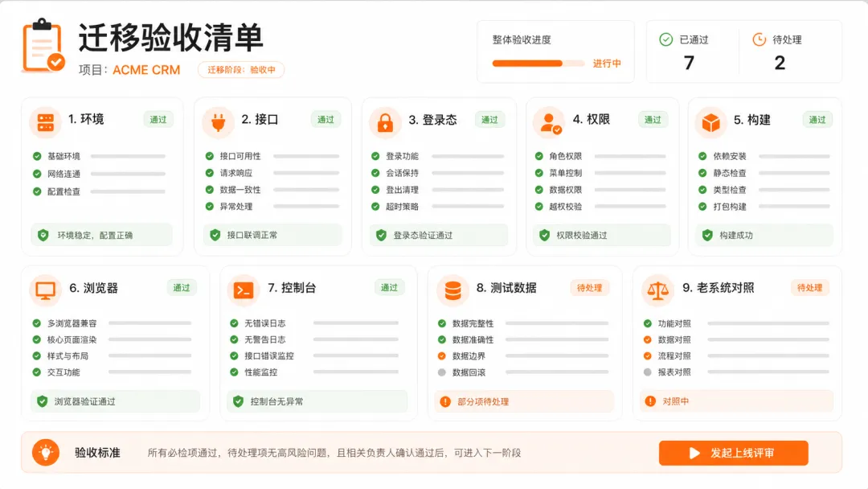Click shield icon beside 接口联调正常
Screen dimensions: 868x489
215,236
